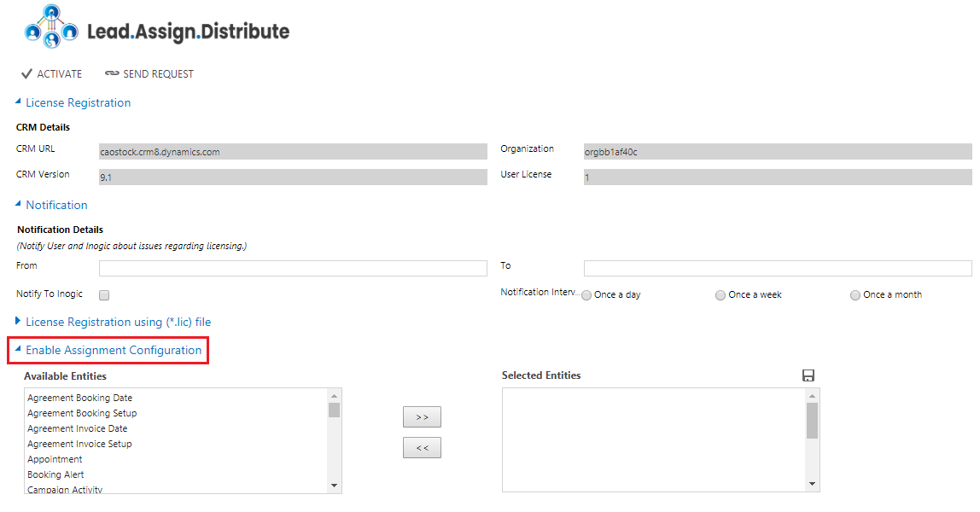Screen dimensions: 980x512
Task: Choose Once a month notification interval
Action: click(x=855, y=295)
